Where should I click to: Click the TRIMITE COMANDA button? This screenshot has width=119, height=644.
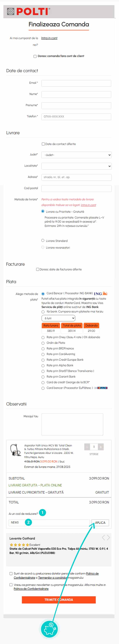click(x=59, y=599)
